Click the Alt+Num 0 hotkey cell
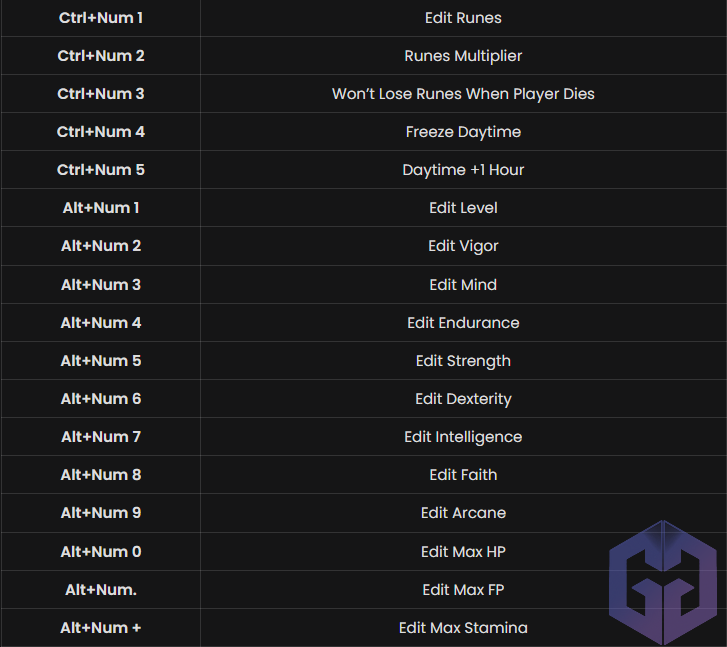Screen dimensions: 727x647 (100, 552)
